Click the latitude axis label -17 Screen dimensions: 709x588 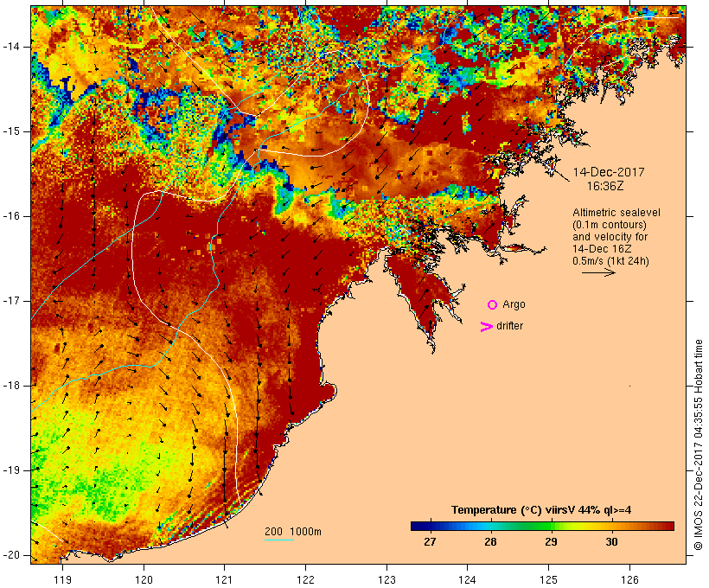(10, 301)
